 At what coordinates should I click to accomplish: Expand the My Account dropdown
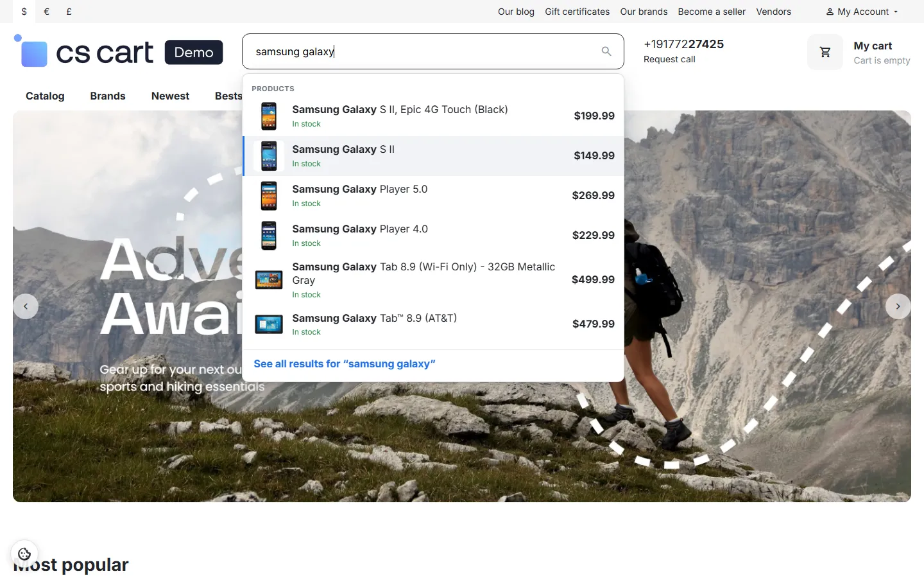click(x=862, y=12)
